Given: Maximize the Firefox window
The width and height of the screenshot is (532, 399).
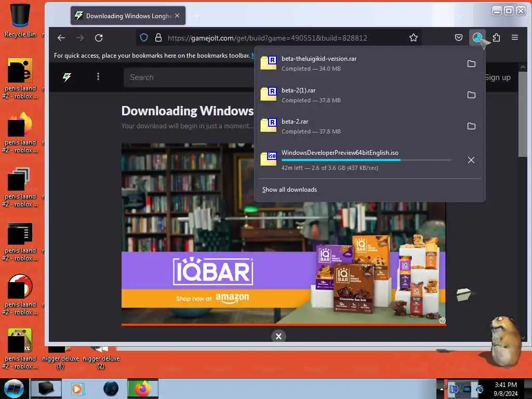Looking at the screenshot, I should point(509,11).
